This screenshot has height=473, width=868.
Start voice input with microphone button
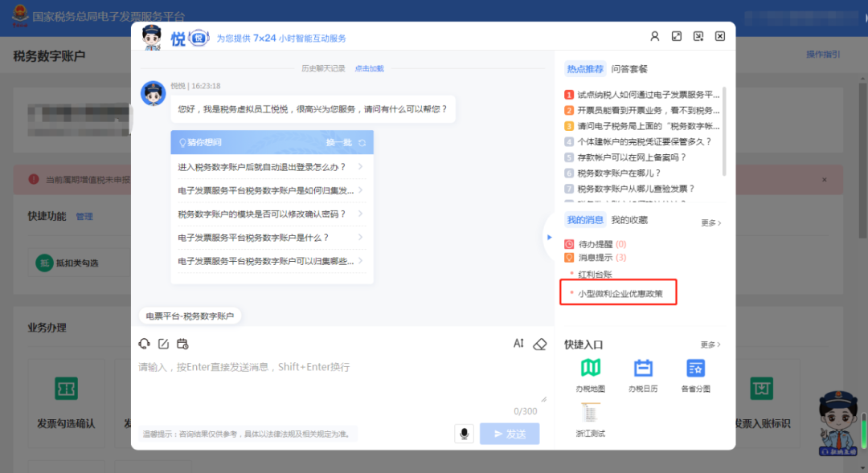(465, 434)
